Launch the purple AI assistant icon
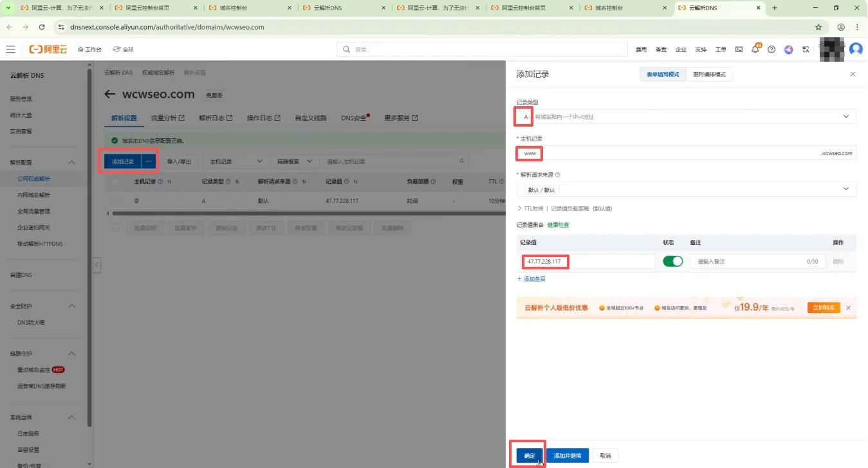The height and width of the screenshot is (468, 868). tap(788, 50)
